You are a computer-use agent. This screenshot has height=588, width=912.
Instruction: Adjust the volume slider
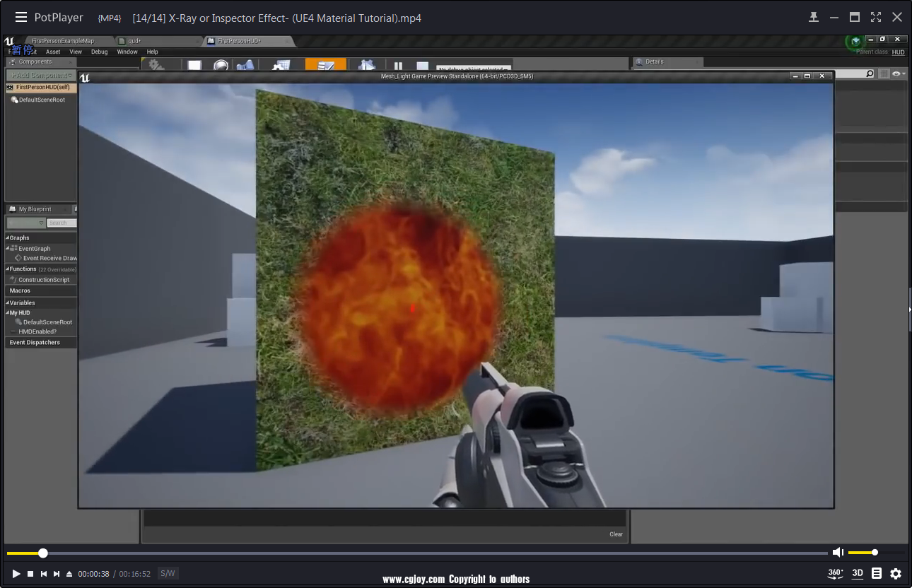click(876, 553)
